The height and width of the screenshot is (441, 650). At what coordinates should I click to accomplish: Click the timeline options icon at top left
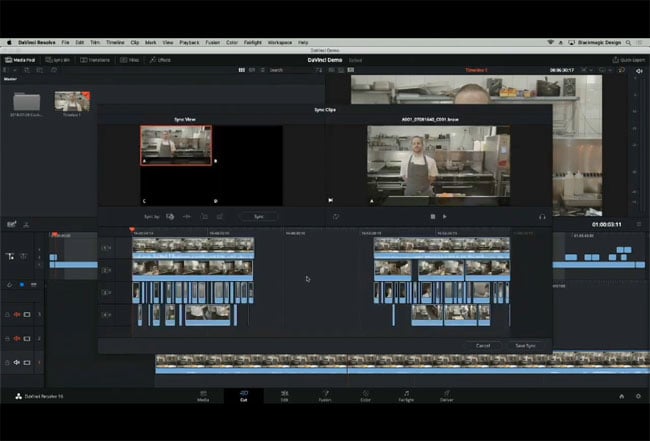[x=12, y=224]
